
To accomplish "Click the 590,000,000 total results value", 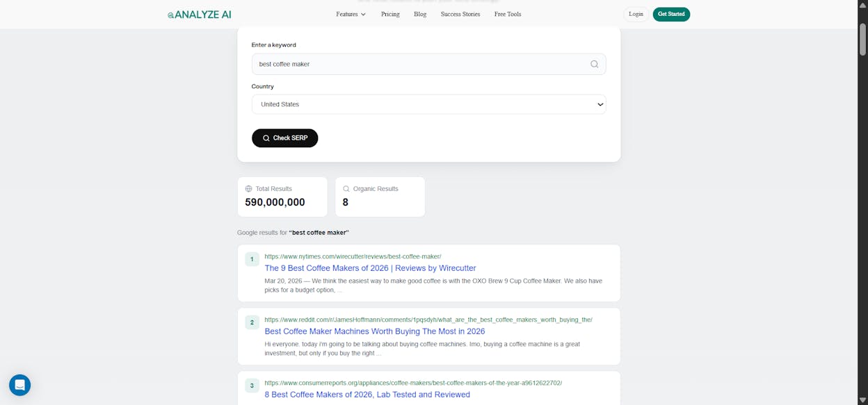I will pos(275,202).
